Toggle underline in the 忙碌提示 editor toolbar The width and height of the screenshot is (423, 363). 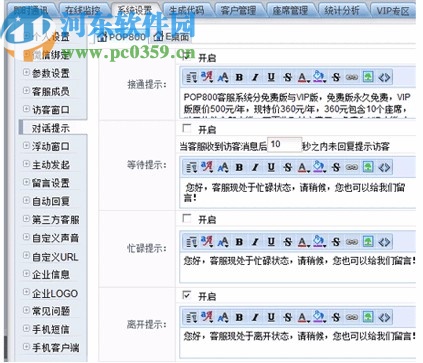[271, 242]
